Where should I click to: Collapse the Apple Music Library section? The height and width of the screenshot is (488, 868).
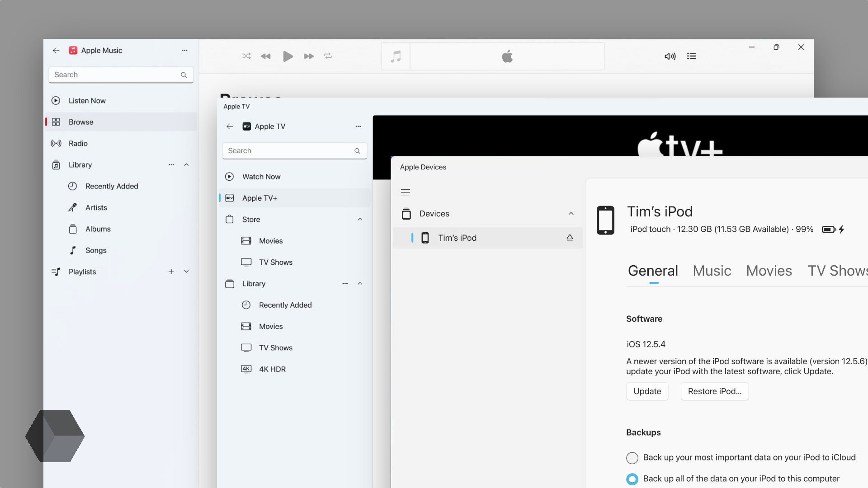click(x=186, y=165)
